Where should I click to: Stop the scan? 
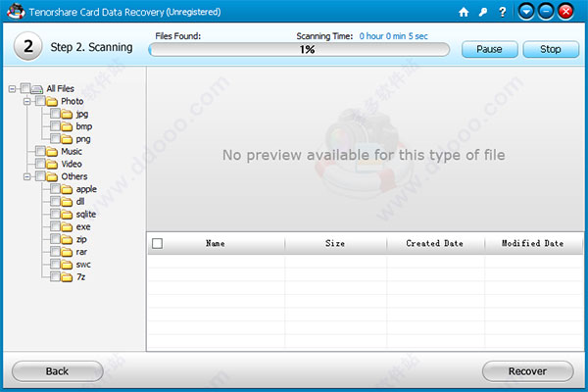pyautogui.click(x=551, y=49)
